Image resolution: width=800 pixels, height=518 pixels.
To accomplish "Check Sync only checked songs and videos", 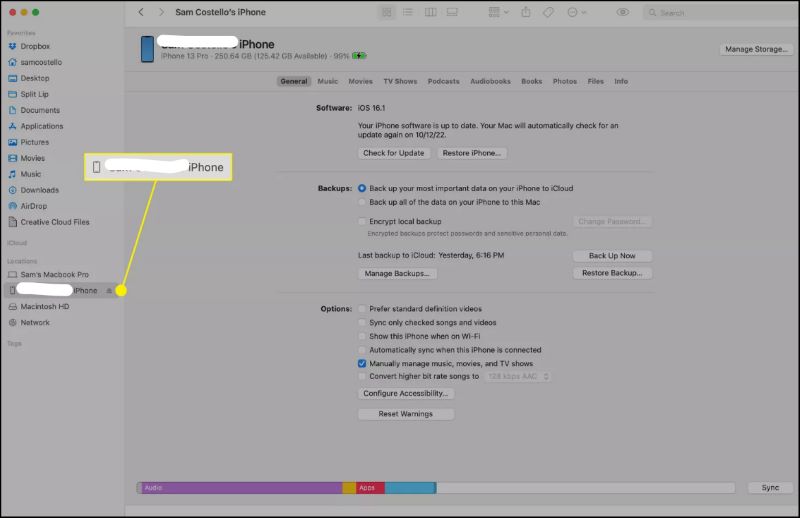I will coord(362,323).
